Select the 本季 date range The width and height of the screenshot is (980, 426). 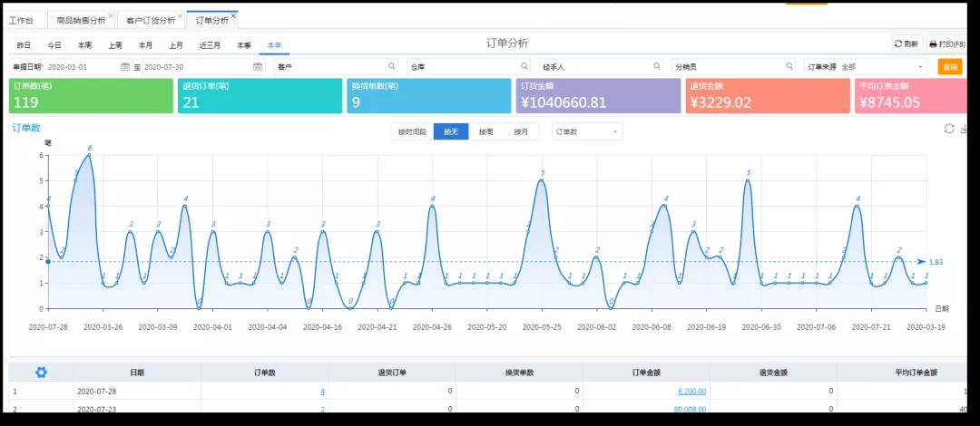tap(244, 45)
